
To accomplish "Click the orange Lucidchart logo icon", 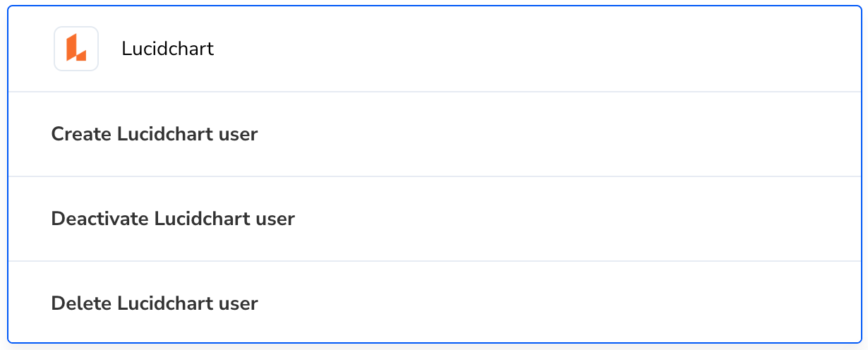I will click(76, 49).
